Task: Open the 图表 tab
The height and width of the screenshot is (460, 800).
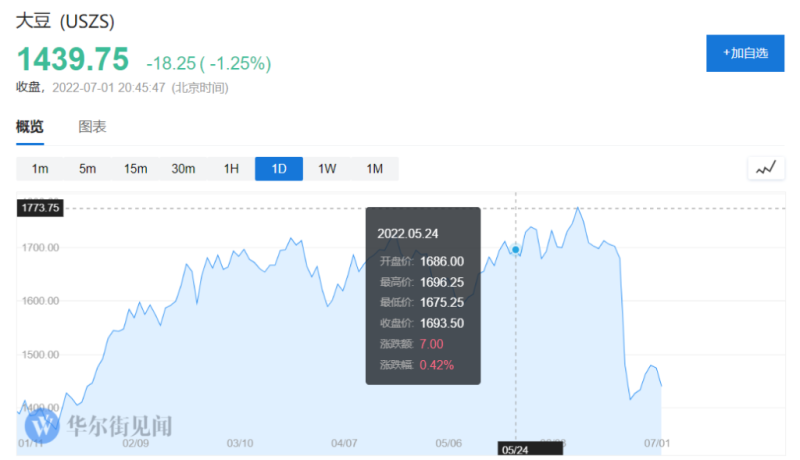Action: [x=92, y=127]
